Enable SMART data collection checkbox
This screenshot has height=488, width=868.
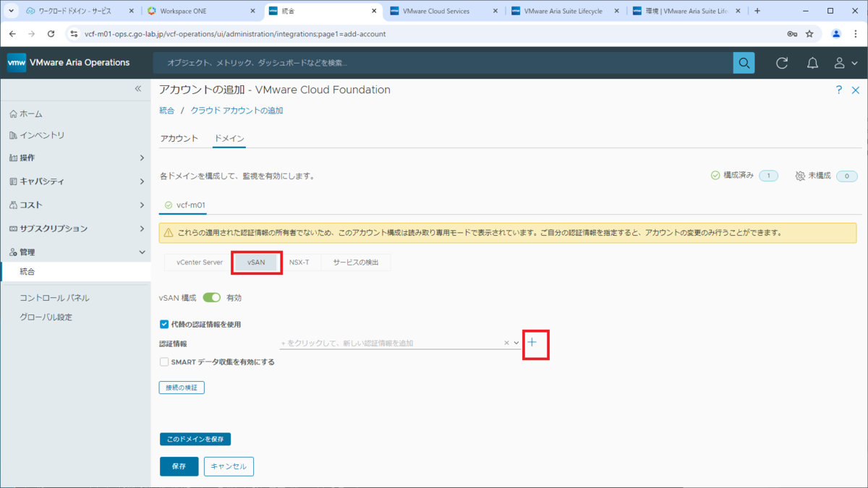pyautogui.click(x=164, y=361)
